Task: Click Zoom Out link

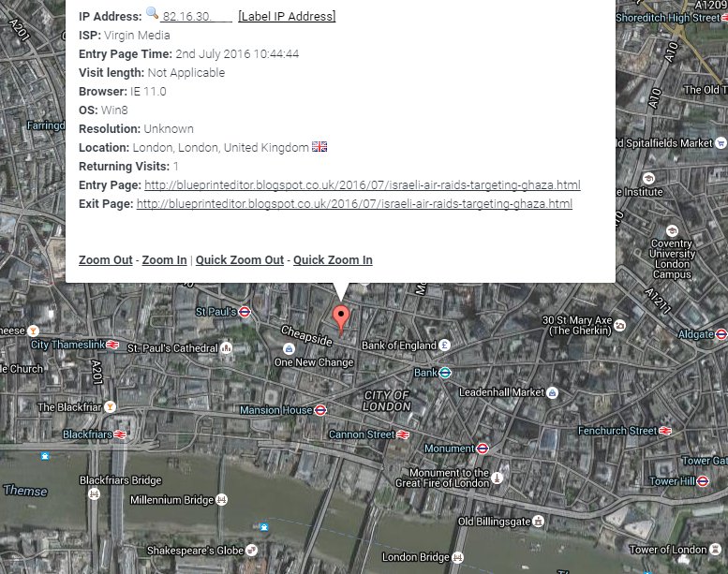Action: (106, 260)
